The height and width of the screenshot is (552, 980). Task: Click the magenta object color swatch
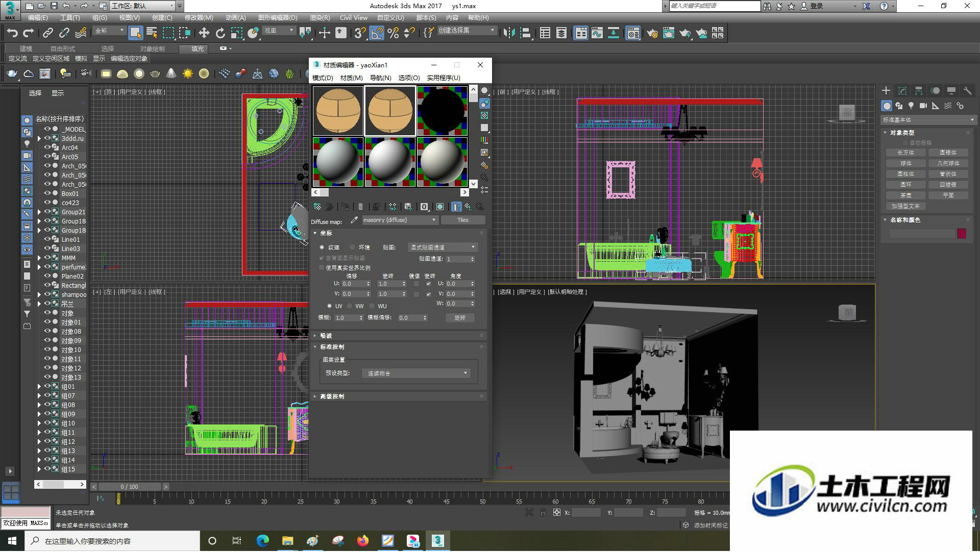click(962, 234)
